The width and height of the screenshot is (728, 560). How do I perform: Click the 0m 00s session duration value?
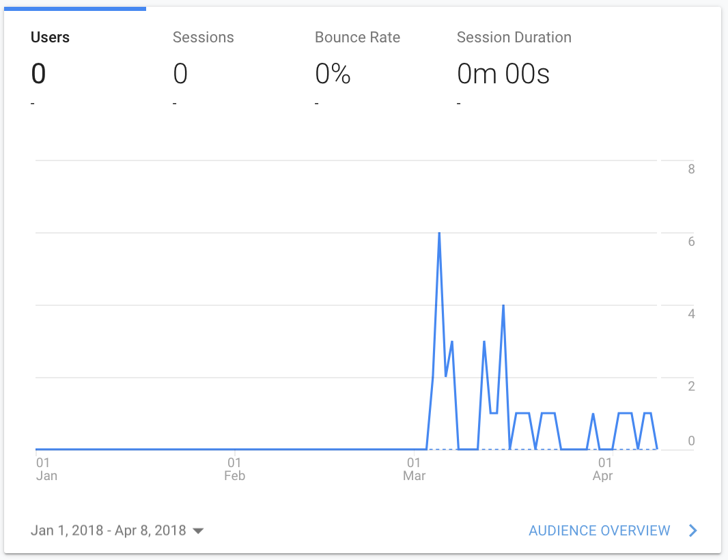[503, 74]
